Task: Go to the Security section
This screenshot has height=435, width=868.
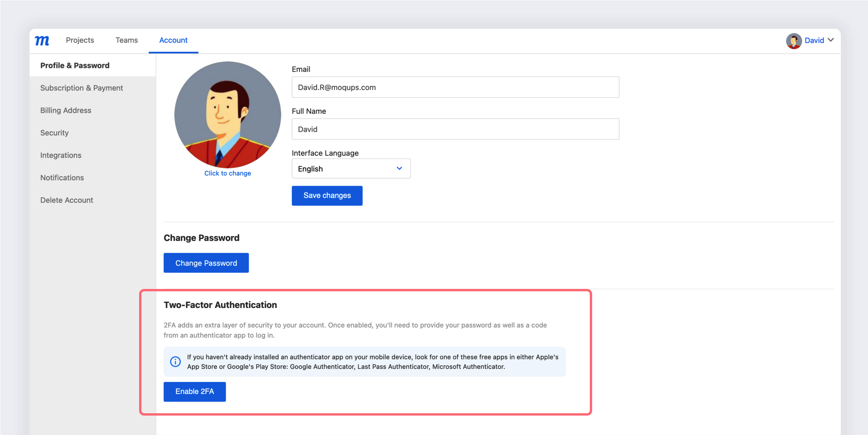Action: click(54, 132)
